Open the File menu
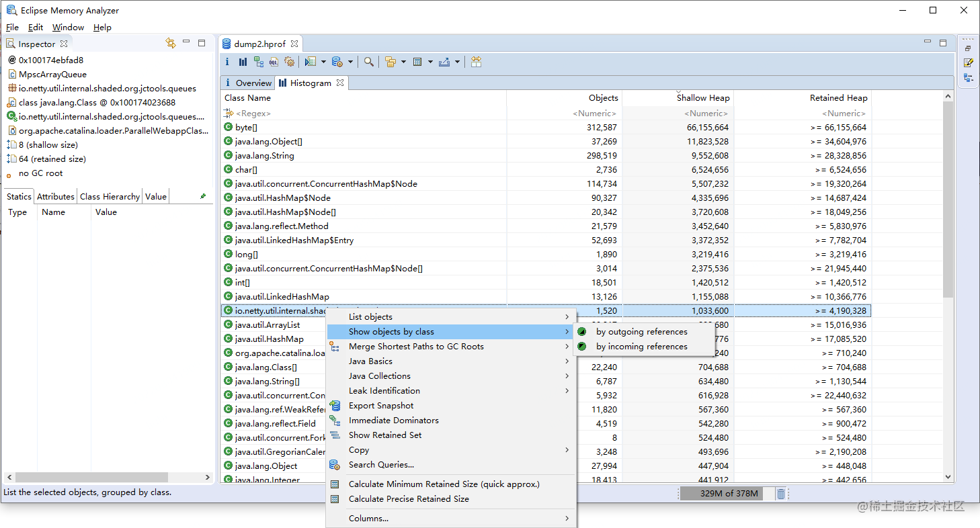 coord(12,28)
